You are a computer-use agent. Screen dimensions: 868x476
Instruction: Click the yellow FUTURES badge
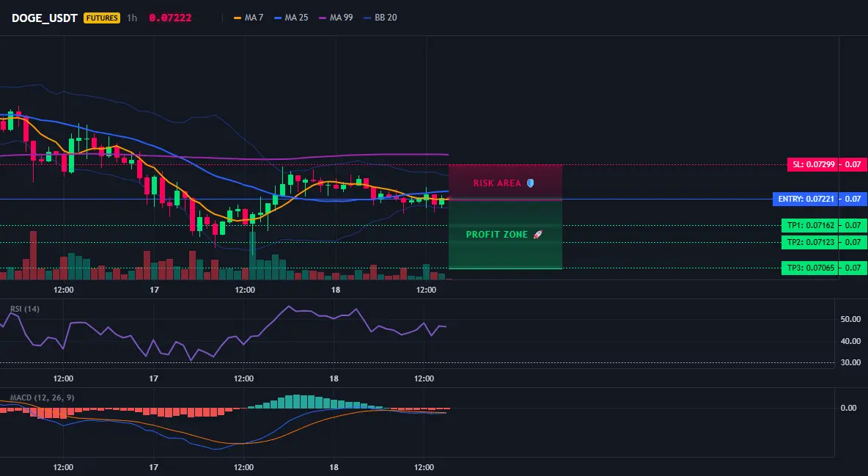click(x=102, y=18)
